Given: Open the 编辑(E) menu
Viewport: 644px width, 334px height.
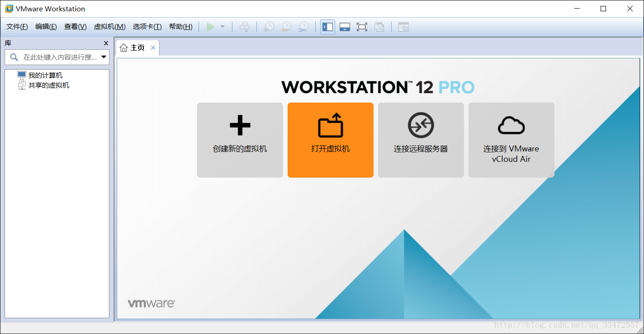Looking at the screenshot, I should point(46,27).
